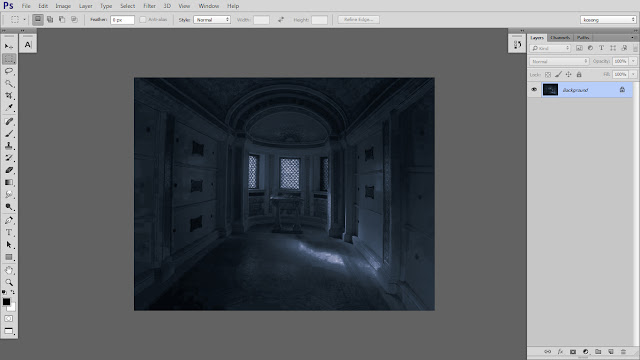Select the Rectangle shape tool
Image resolution: width=640 pixels, height=360 pixels.
tap(9, 257)
